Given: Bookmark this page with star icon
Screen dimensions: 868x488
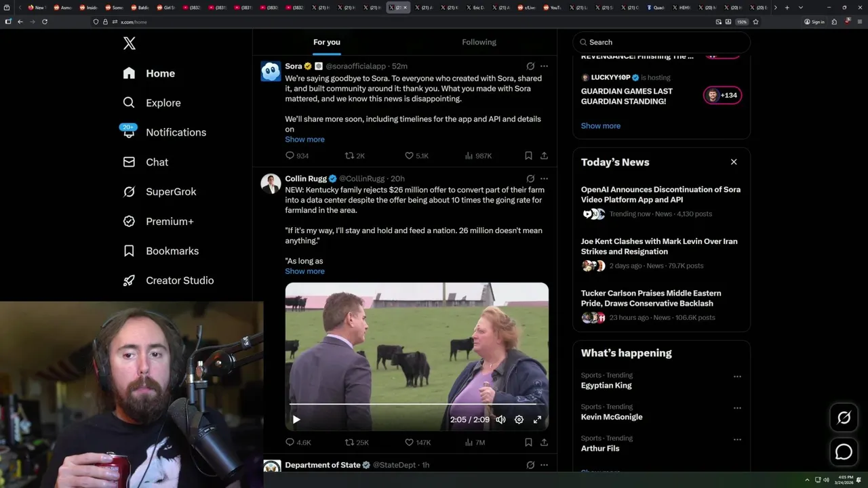Looking at the screenshot, I should click(x=755, y=22).
